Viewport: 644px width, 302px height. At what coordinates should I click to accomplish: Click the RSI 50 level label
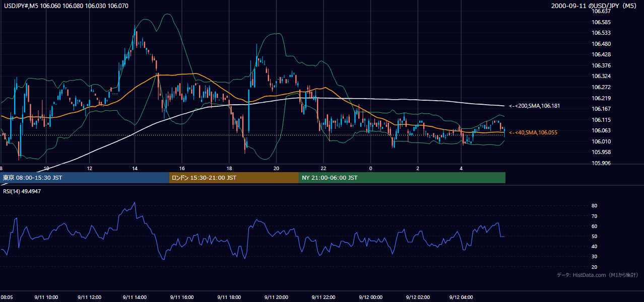pos(594,236)
